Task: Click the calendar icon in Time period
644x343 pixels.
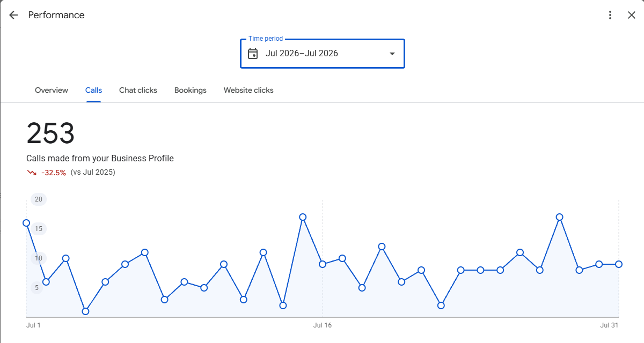Action: pyautogui.click(x=253, y=54)
